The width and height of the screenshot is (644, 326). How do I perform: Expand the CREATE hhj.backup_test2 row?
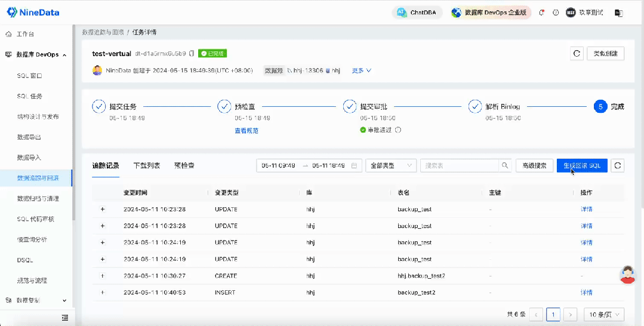click(103, 276)
